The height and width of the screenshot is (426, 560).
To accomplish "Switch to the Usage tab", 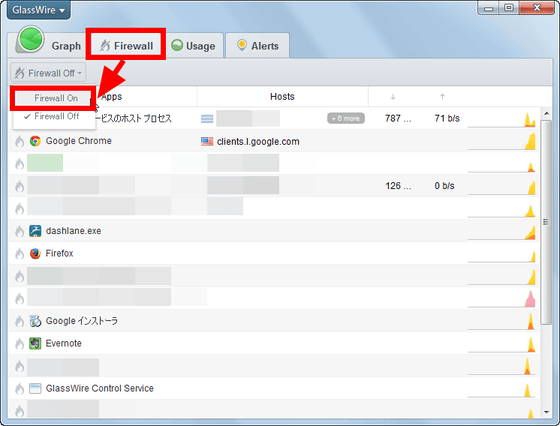I will tap(193, 46).
